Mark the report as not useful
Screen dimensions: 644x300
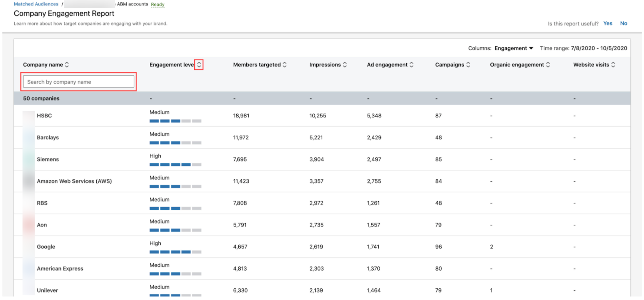click(x=624, y=23)
